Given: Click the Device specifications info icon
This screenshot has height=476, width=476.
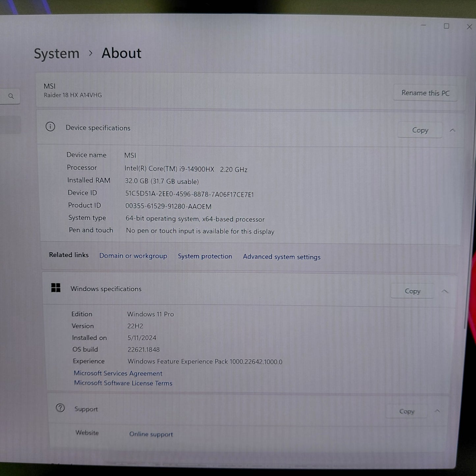Looking at the screenshot, I should point(50,127).
